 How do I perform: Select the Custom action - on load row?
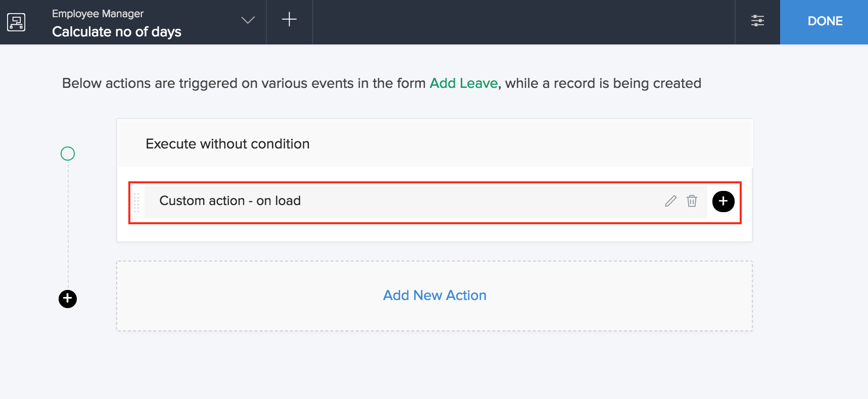(x=354, y=201)
